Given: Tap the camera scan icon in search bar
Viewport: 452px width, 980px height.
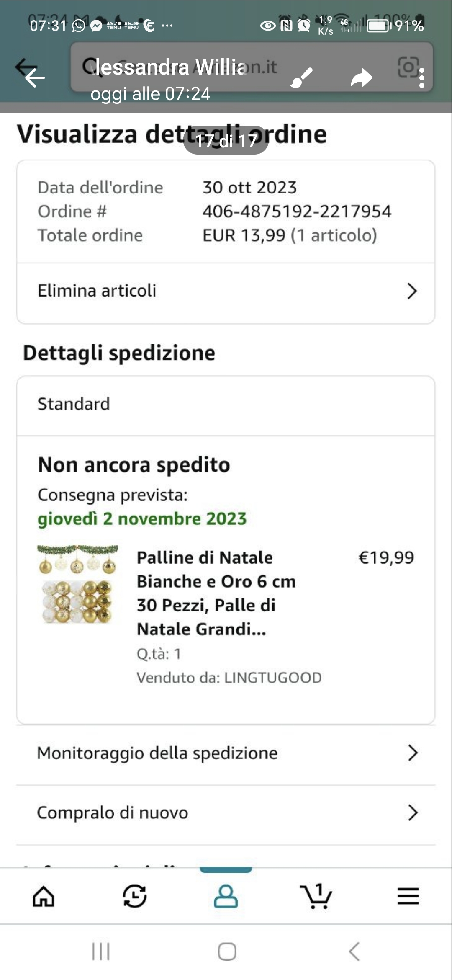Looking at the screenshot, I should tap(408, 67).
